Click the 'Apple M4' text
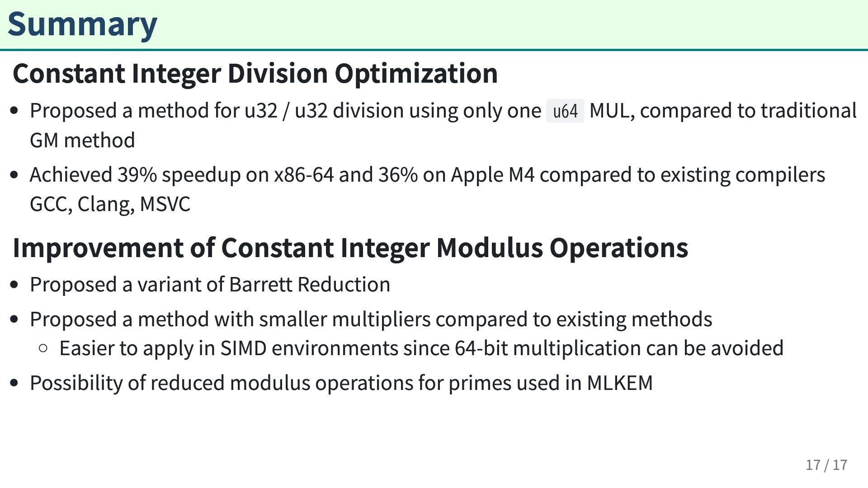This screenshot has width=868, height=488. click(x=492, y=175)
